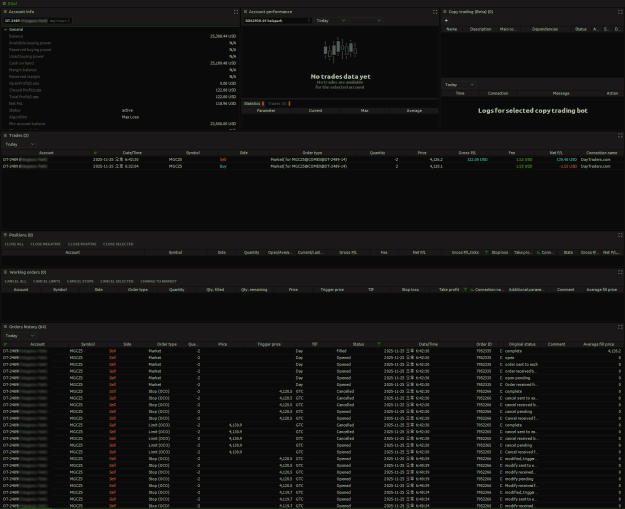Select the Sell trade row at price 4,126.2

coord(312,159)
